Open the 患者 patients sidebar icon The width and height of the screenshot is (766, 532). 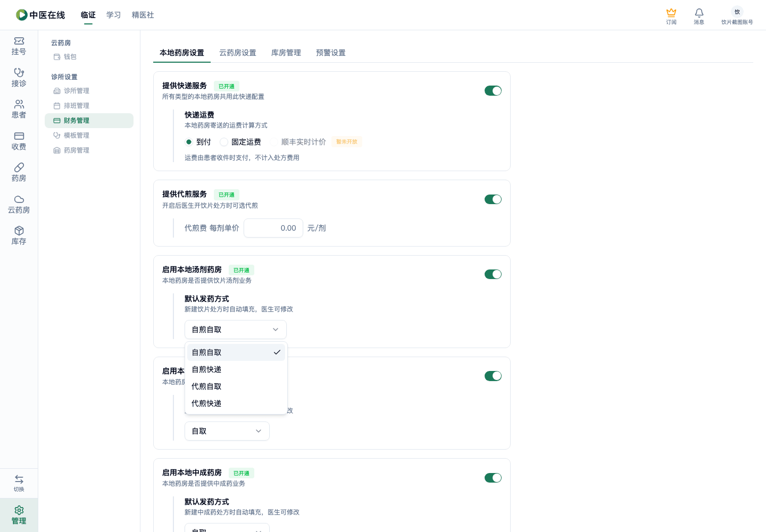click(x=19, y=104)
